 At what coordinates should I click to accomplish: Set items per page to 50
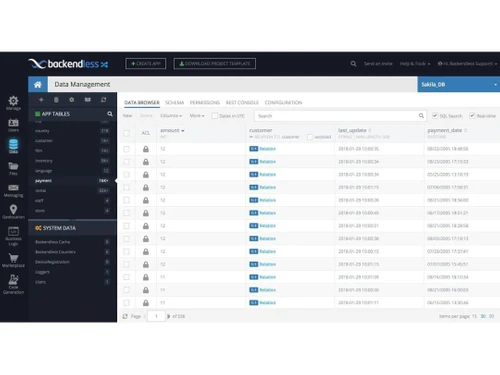pyautogui.click(x=491, y=316)
